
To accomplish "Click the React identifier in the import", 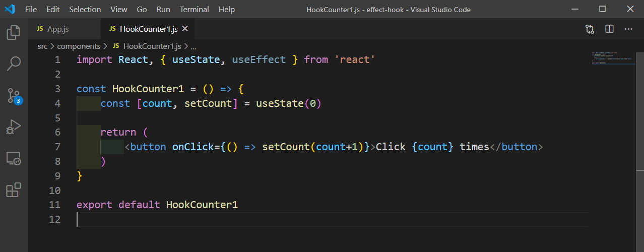I will point(134,60).
